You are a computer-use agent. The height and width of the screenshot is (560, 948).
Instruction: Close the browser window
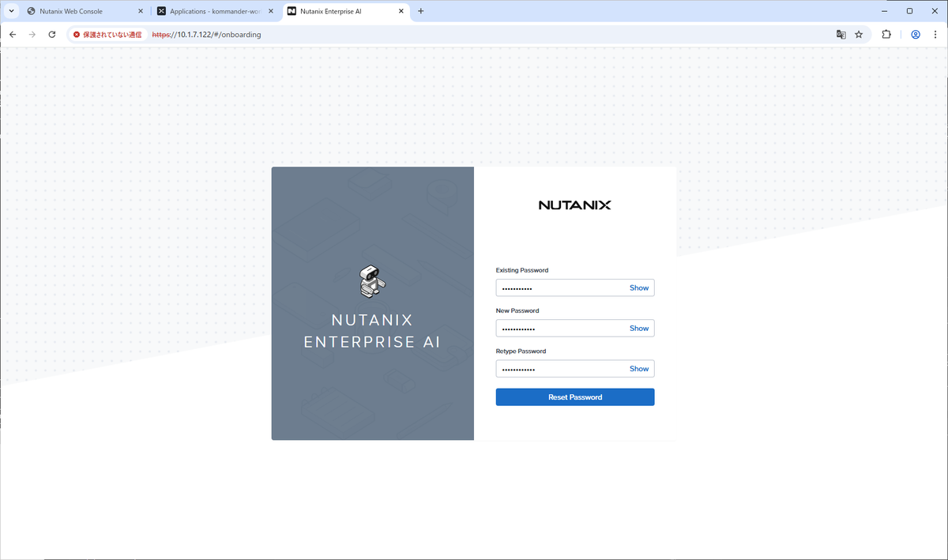coord(935,11)
